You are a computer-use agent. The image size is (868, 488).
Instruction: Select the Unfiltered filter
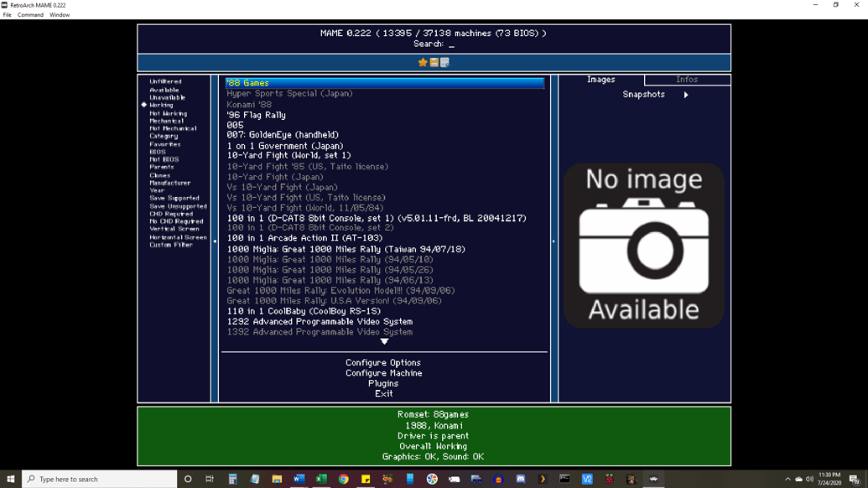[165, 81]
